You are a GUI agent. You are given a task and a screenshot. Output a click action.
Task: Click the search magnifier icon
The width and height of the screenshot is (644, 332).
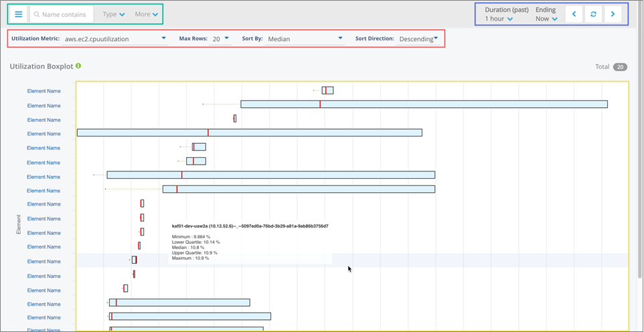pyautogui.click(x=37, y=14)
